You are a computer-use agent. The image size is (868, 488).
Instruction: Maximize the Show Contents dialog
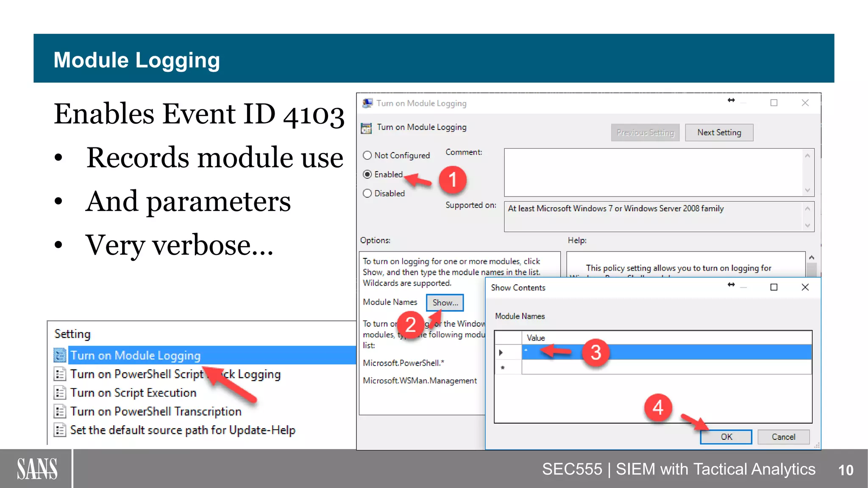coord(774,287)
